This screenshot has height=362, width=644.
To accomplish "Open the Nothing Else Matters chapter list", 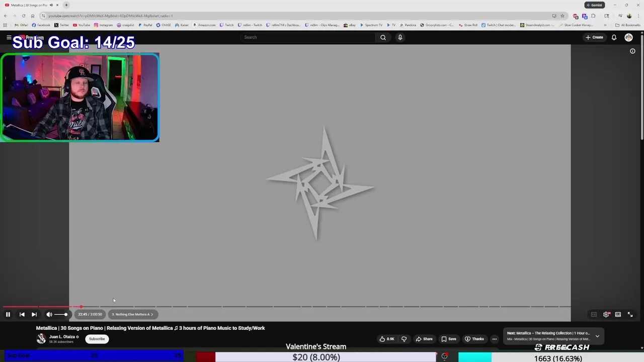I will (132, 314).
